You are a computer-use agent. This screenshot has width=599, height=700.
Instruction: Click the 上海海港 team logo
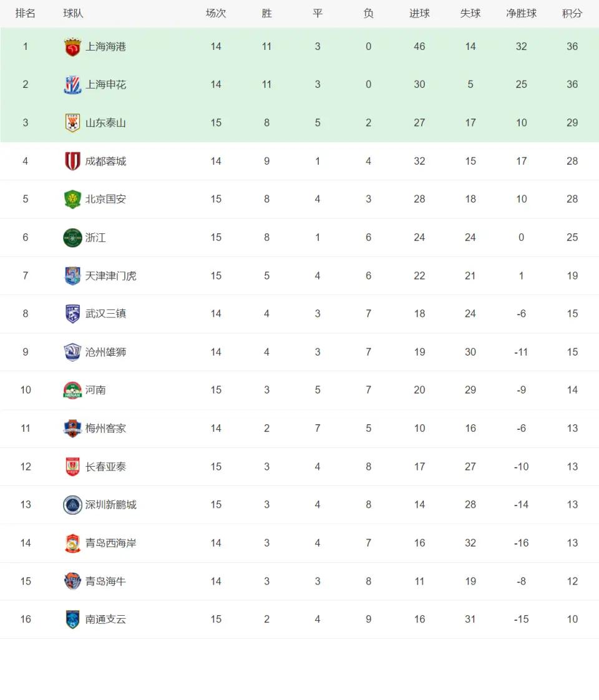click(72, 47)
